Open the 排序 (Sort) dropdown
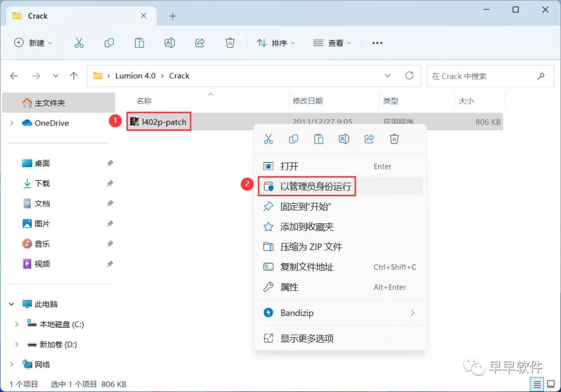 coord(275,43)
